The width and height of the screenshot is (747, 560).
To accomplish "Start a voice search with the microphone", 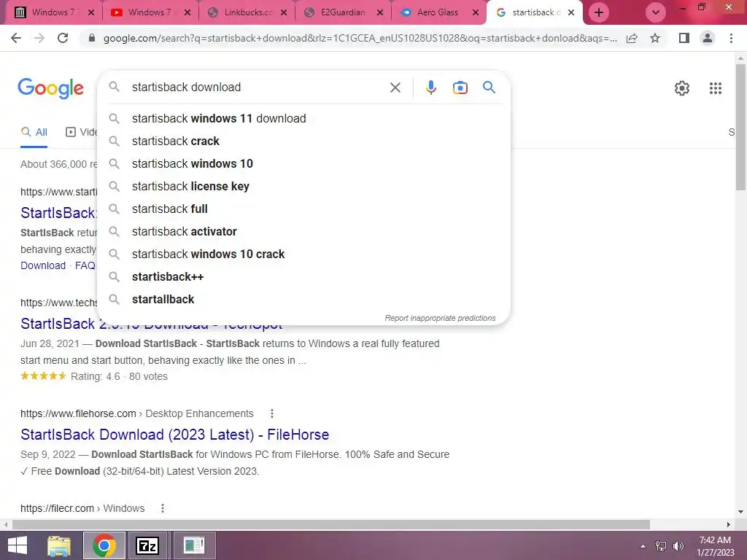I will point(431,87).
